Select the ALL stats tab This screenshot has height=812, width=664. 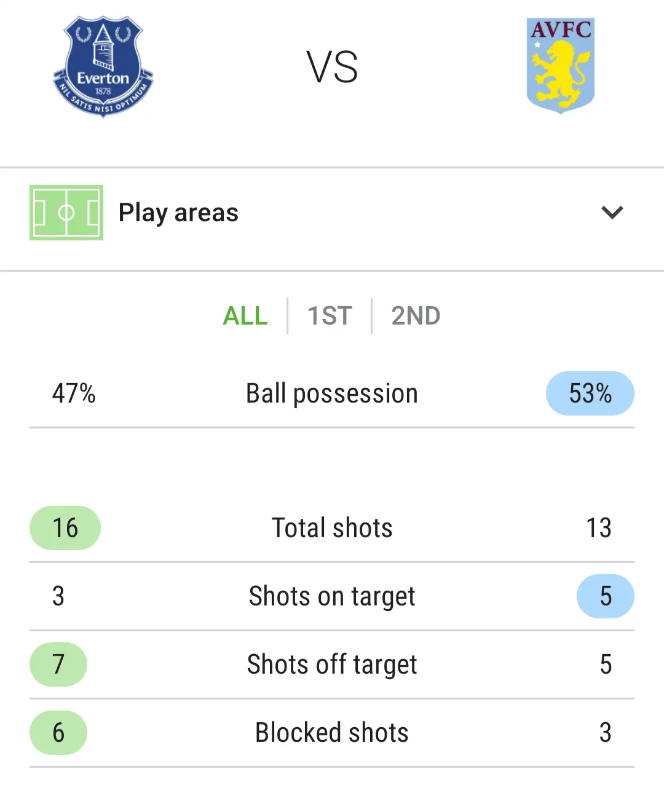click(x=245, y=316)
